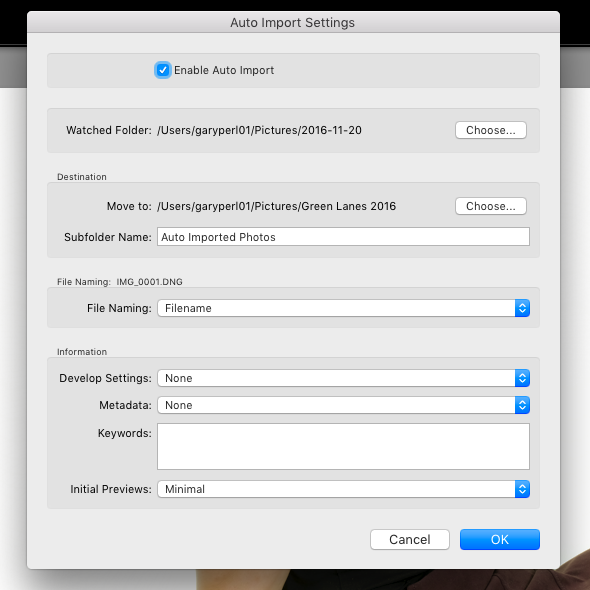Click the Enable Auto Import label text
The width and height of the screenshot is (590, 590).
pyautogui.click(x=224, y=70)
